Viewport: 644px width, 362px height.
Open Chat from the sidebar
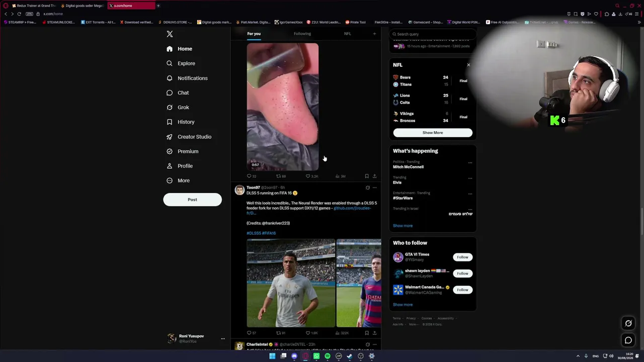[x=178, y=93]
